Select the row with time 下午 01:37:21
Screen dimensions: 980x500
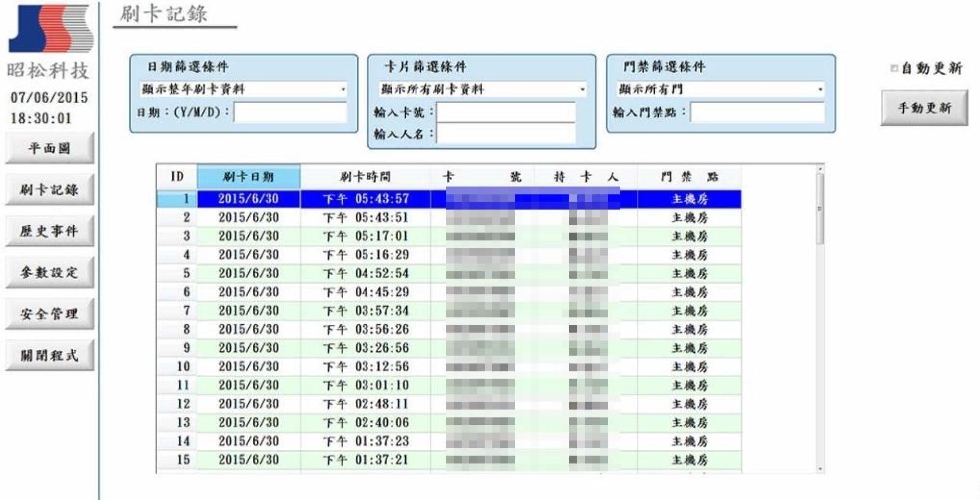point(449,460)
